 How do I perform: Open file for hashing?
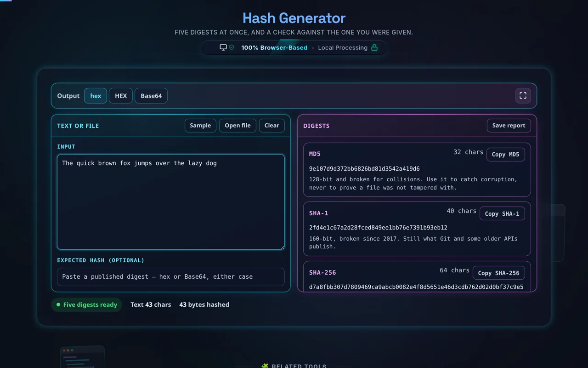point(237,126)
